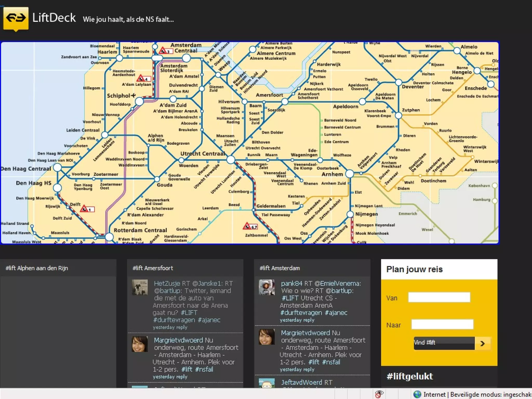Screen dimensions: 532x399
Task: Click inside the Van input field
Action: pyautogui.click(x=439, y=297)
